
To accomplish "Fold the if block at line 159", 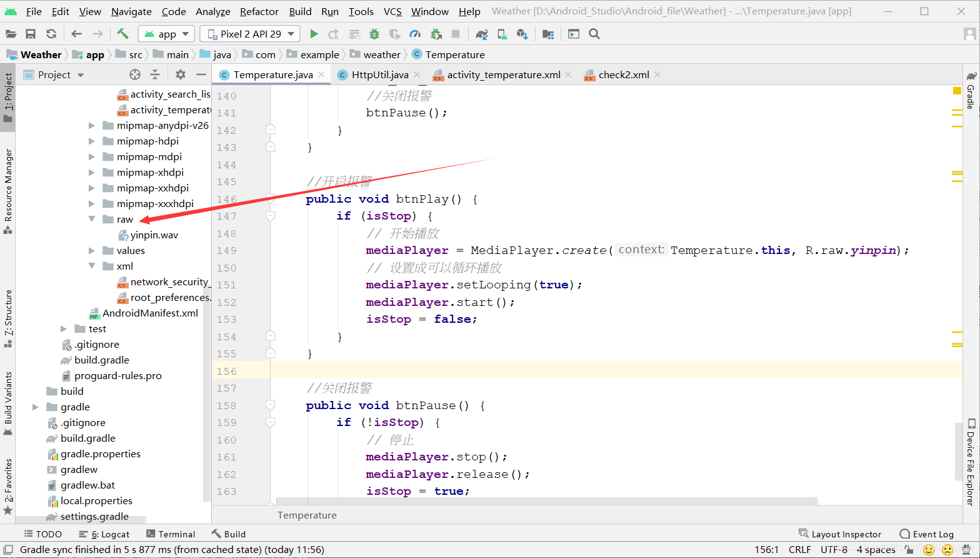I will [x=271, y=422].
